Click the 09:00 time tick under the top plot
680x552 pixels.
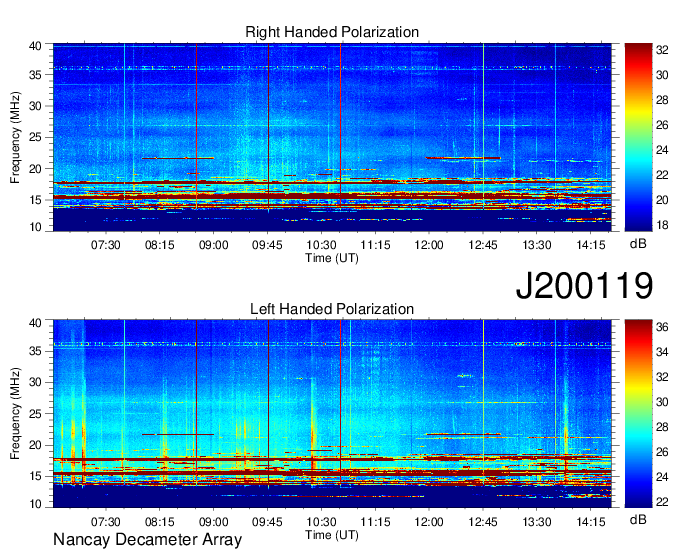213,245
